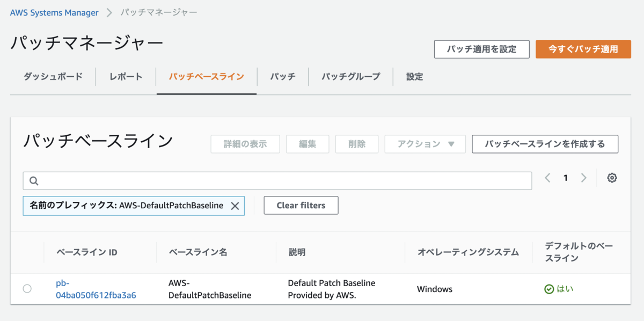The height and width of the screenshot is (321, 644).
Task: Select the パッチベースライン tab
Action: coord(206,76)
